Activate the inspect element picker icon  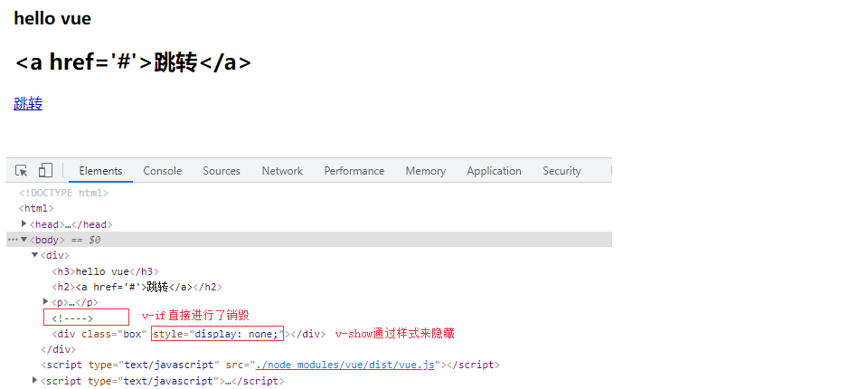[x=22, y=171]
